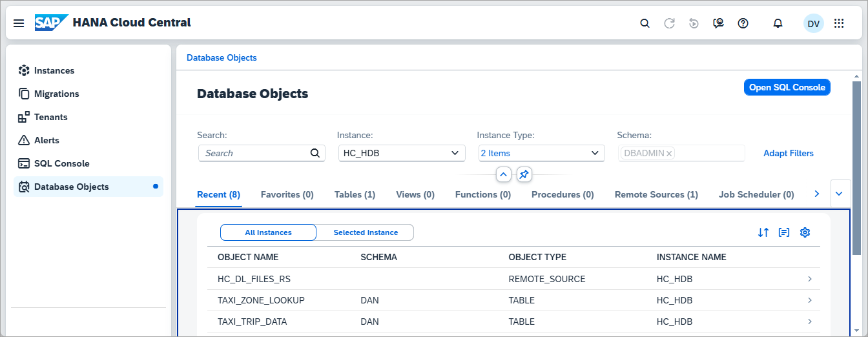868x337 pixels.
Task: Open details for HC_DL_FILES_RS row
Action: (810, 279)
